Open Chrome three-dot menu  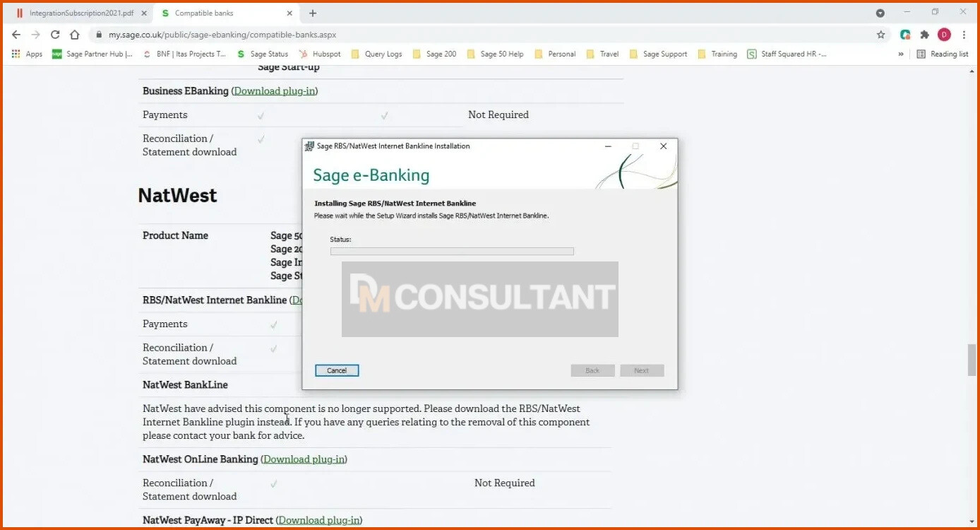[x=964, y=35]
